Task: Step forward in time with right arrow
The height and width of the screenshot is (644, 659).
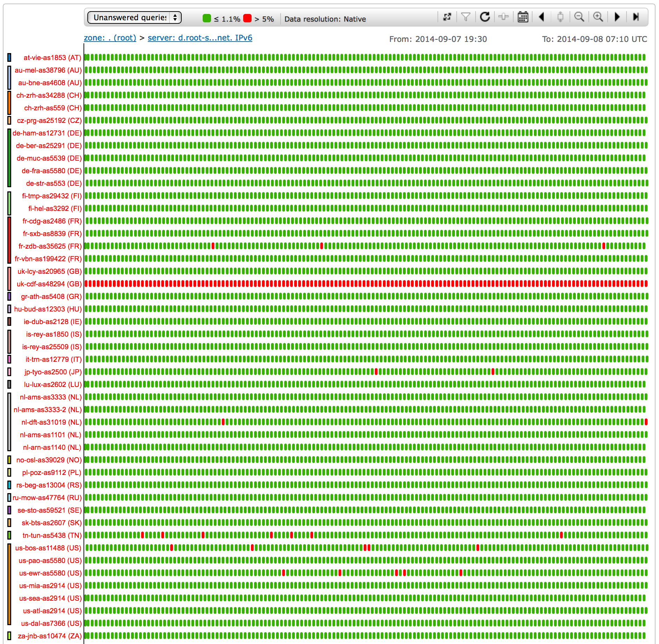Action: click(617, 17)
